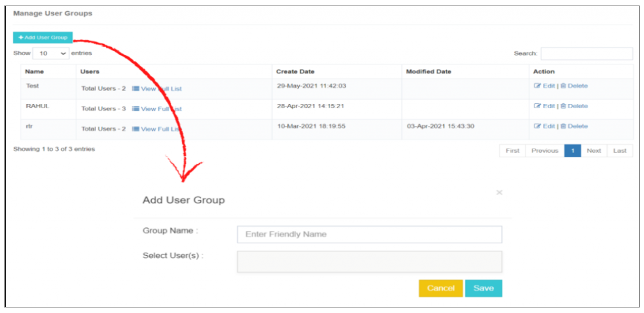Delete the rtr user group
Image resolution: width=644 pixels, height=313 pixels.
tap(574, 126)
